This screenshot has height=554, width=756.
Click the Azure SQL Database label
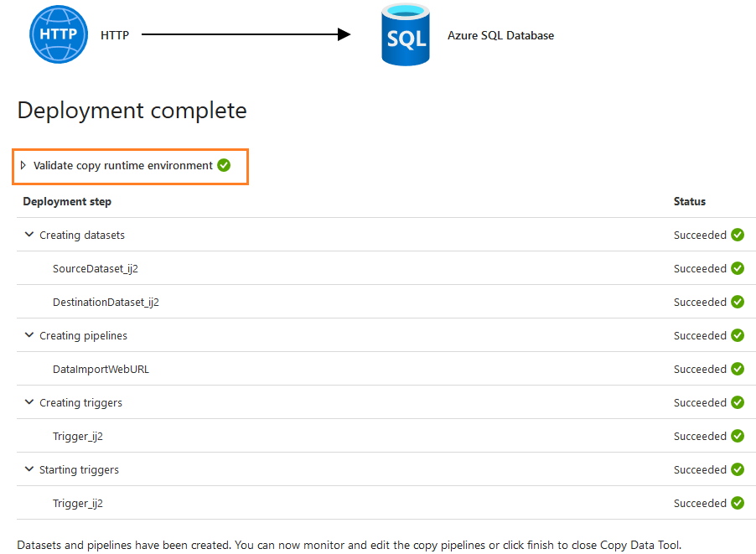pyautogui.click(x=500, y=35)
